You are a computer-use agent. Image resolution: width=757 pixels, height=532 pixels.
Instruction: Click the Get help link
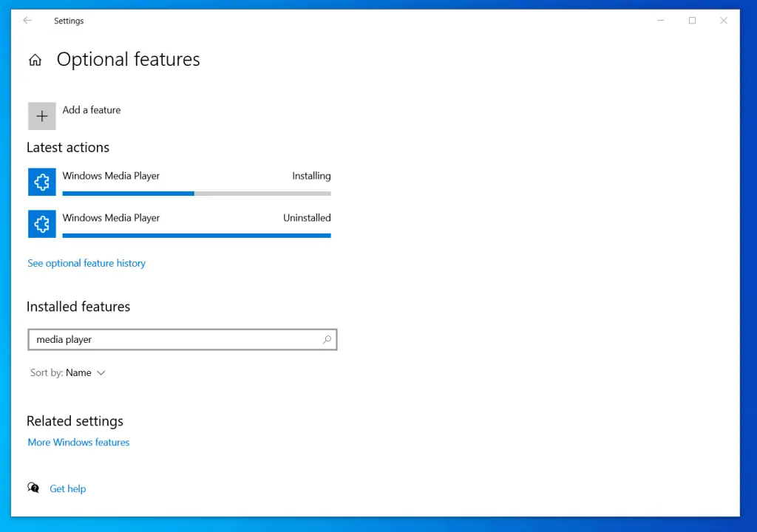(x=67, y=488)
